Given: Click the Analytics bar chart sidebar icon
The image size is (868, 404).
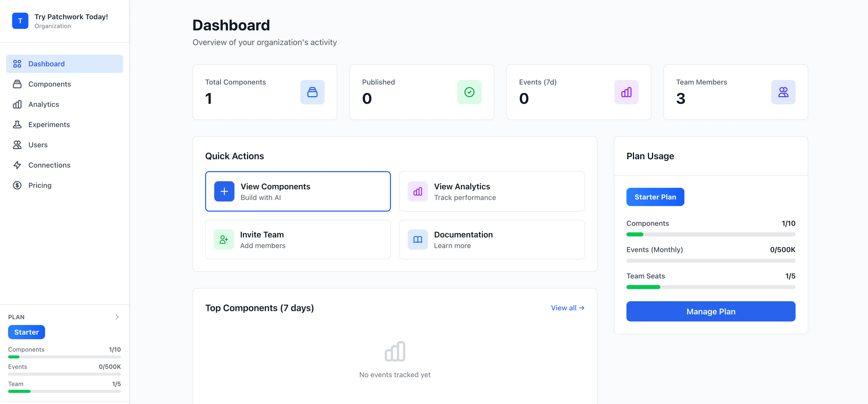Looking at the screenshot, I should [x=17, y=105].
